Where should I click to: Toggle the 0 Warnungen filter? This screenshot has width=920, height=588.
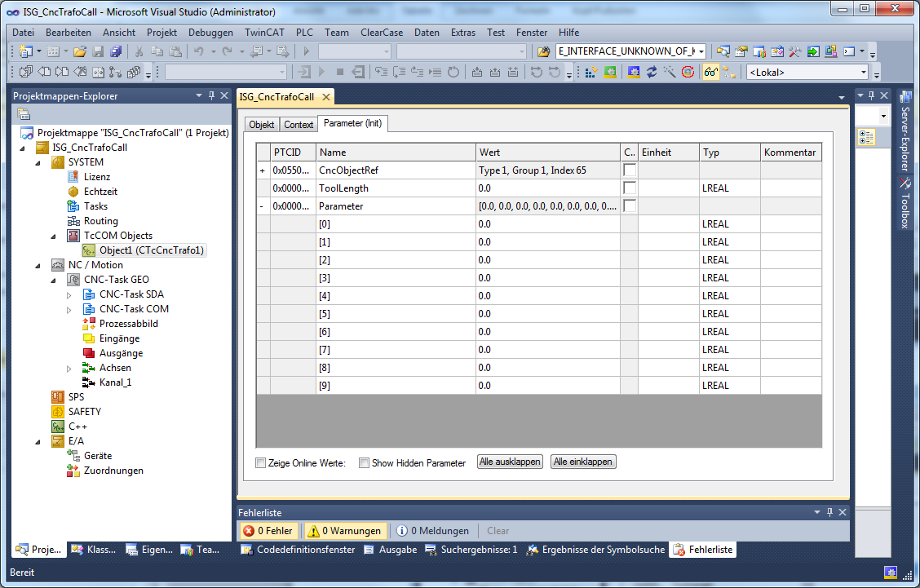tap(345, 530)
